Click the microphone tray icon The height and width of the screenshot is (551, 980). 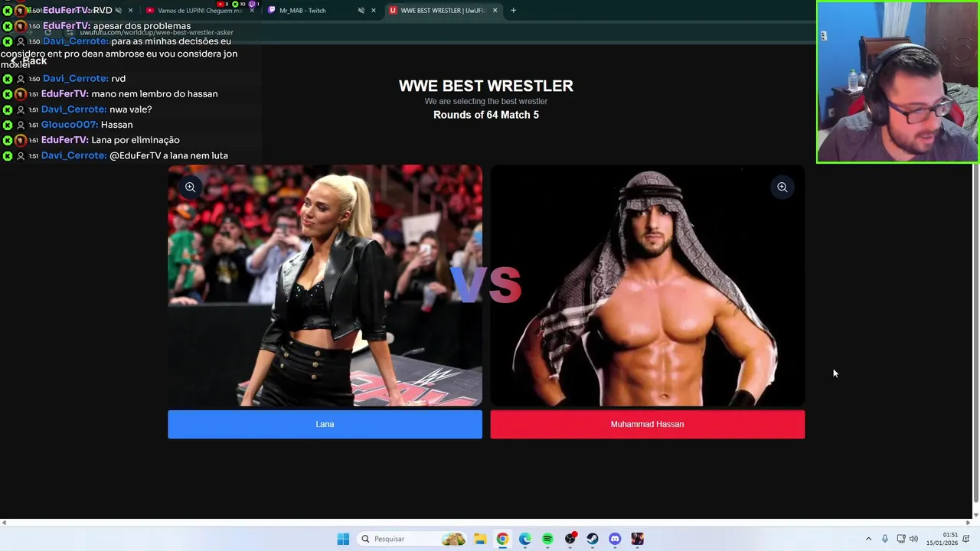(x=885, y=539)
